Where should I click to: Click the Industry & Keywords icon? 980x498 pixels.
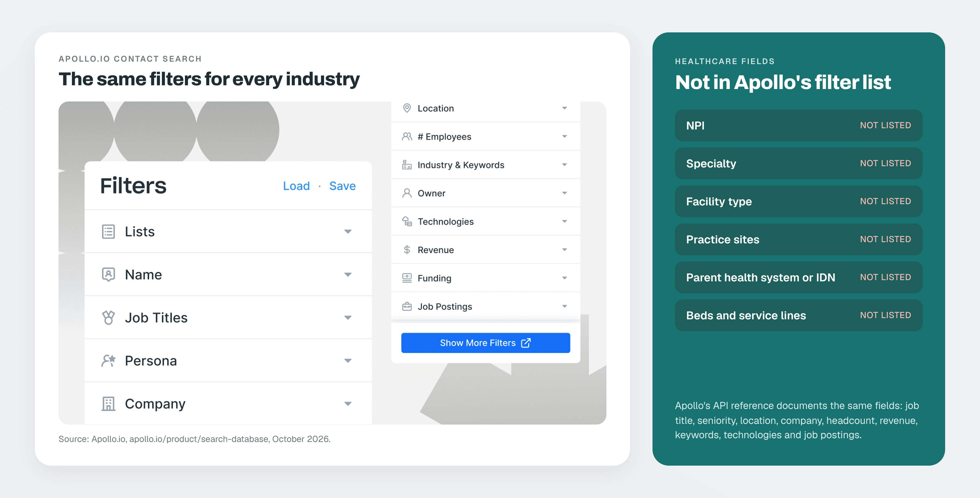click(x=407, y=165)
